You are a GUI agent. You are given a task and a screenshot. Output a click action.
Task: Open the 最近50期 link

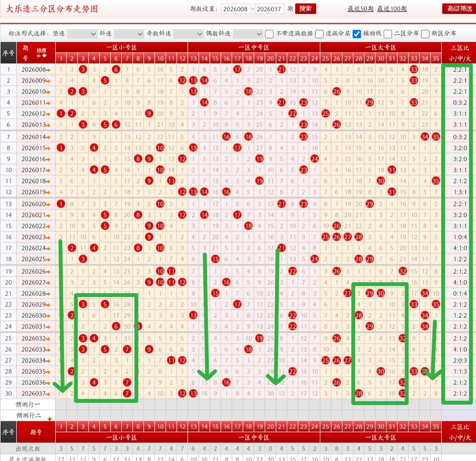(361, 9)
